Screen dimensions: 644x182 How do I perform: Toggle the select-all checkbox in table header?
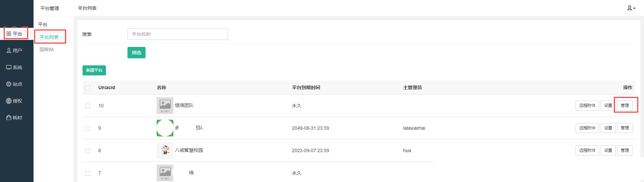click(88, 88)
